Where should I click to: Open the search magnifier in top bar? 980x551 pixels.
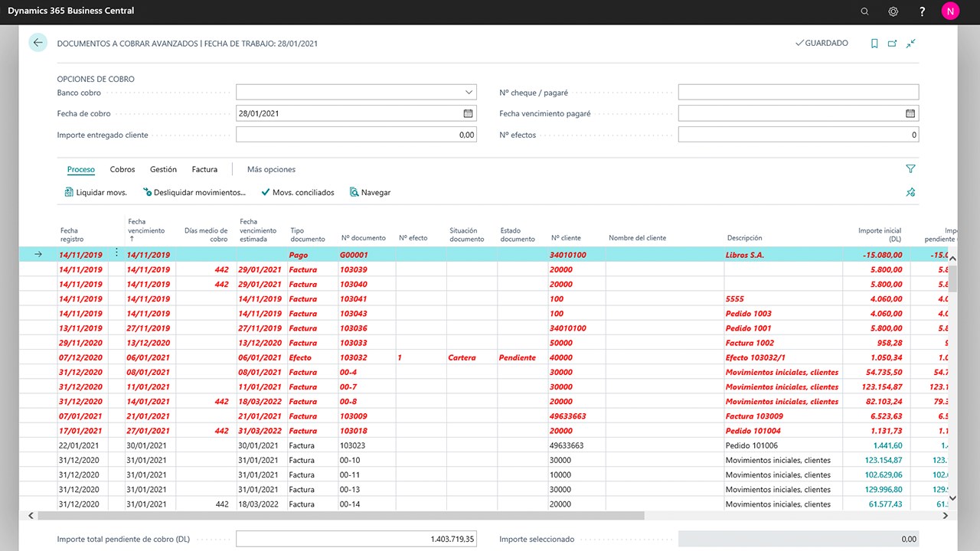(864, 11)
